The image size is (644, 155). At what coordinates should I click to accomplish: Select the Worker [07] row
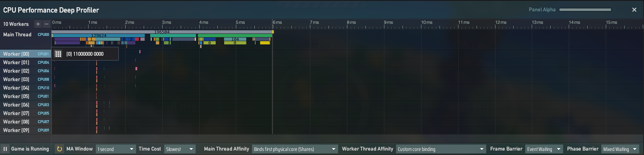click(x=26, y=113)
